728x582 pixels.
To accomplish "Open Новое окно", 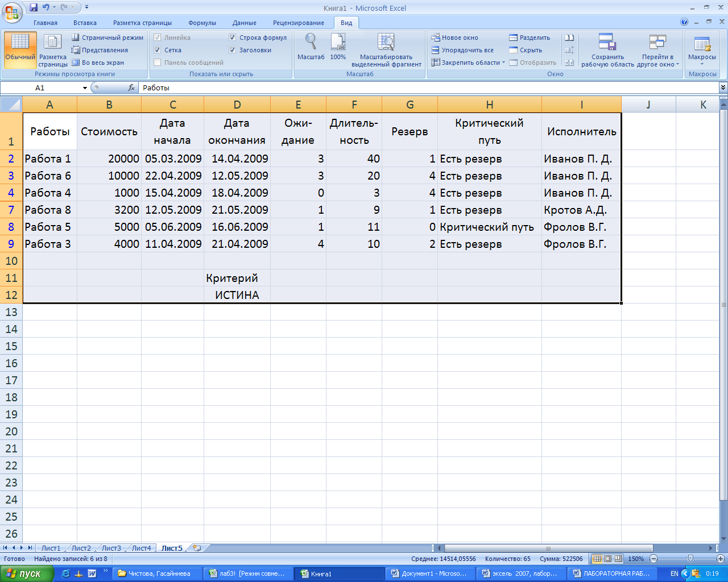I will (x=454, y=38).
